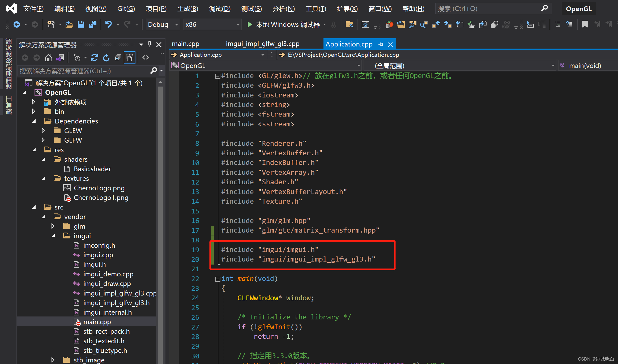Click Solution Explorer's Home icon

48,58
